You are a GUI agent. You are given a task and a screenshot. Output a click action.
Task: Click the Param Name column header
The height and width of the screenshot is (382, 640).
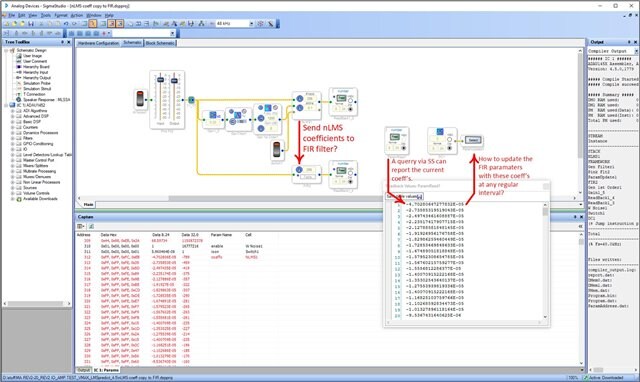pos(221,235)
